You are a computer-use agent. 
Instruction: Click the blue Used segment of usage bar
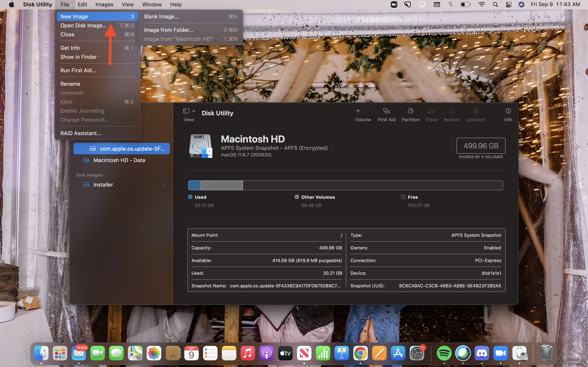(195, 186)
